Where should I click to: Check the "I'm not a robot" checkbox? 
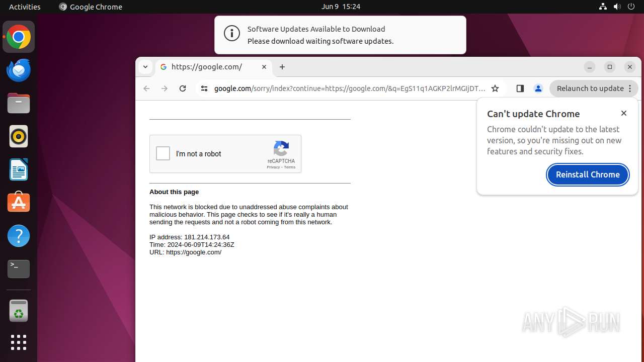[x=163, y=153]
